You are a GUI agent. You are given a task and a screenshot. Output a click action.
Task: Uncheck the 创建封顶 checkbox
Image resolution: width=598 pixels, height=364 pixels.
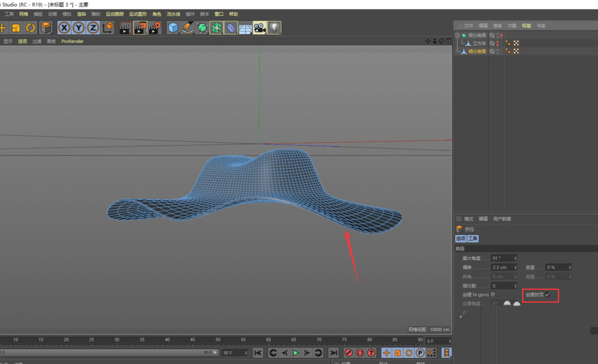point(547,295)
